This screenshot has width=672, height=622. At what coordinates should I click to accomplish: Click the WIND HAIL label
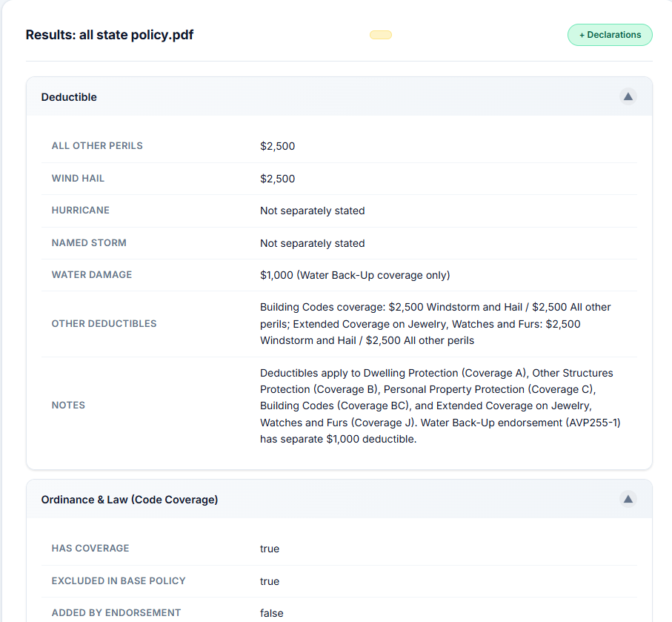[78, 179]
